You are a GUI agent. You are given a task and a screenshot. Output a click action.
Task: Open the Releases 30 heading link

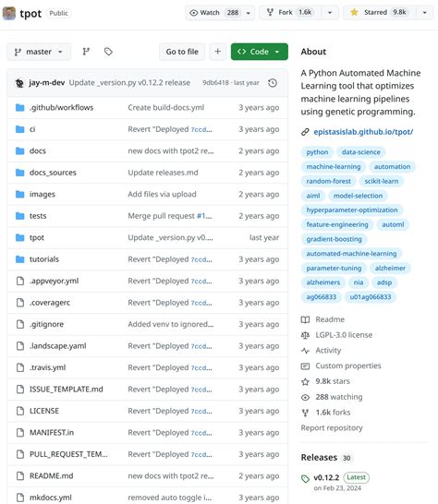pyautogui.click(x=325, y=458)
